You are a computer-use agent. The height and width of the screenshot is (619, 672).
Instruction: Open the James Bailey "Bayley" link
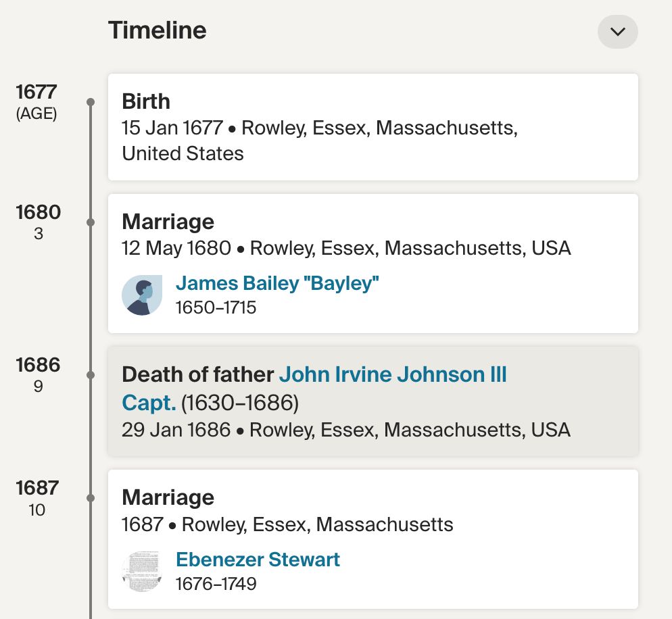coord(277,284)
